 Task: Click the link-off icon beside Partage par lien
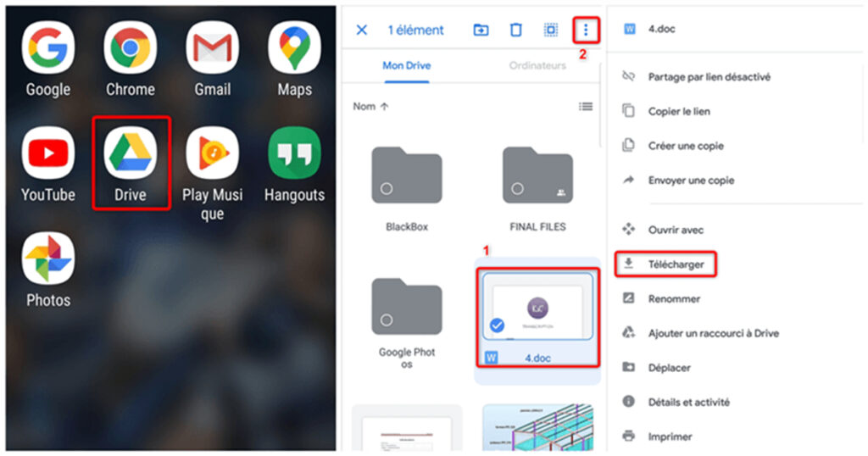(x=628, y=75)
